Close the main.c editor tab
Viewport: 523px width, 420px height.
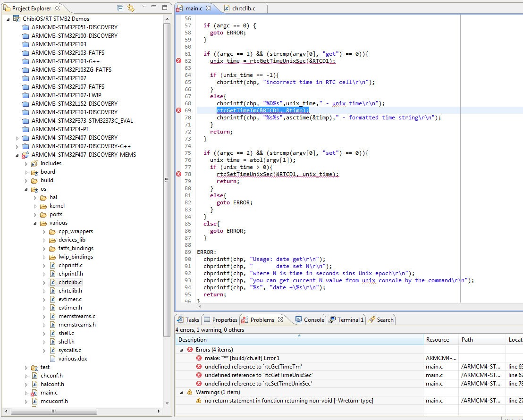coord(209,8)
